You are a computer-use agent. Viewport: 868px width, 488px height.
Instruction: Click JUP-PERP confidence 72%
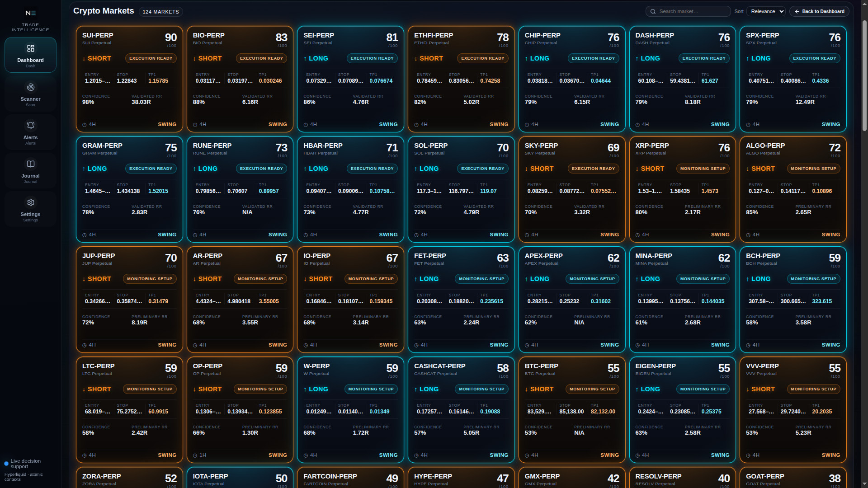click(x=88, y=323)
